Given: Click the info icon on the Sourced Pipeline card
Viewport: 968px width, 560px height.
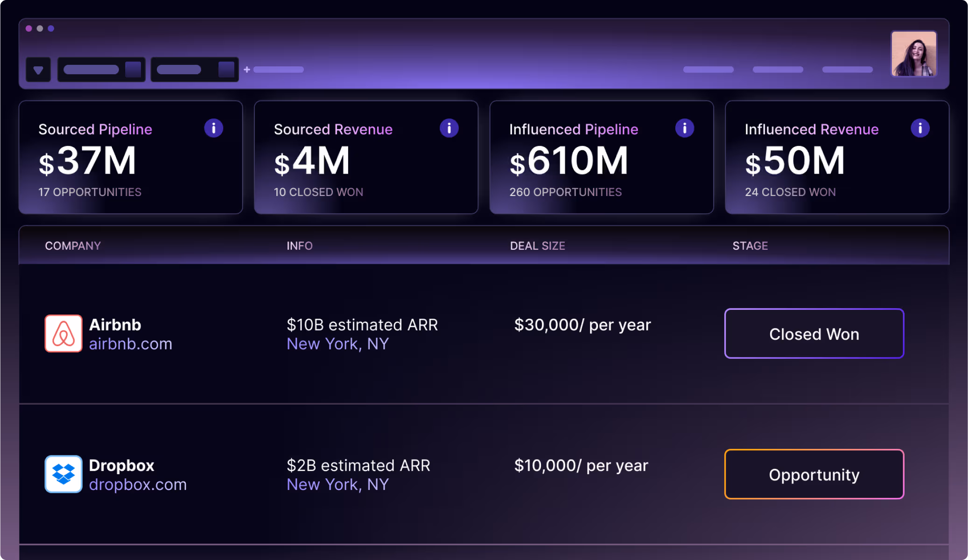Looking at the screenshot, I should [213, 128].
